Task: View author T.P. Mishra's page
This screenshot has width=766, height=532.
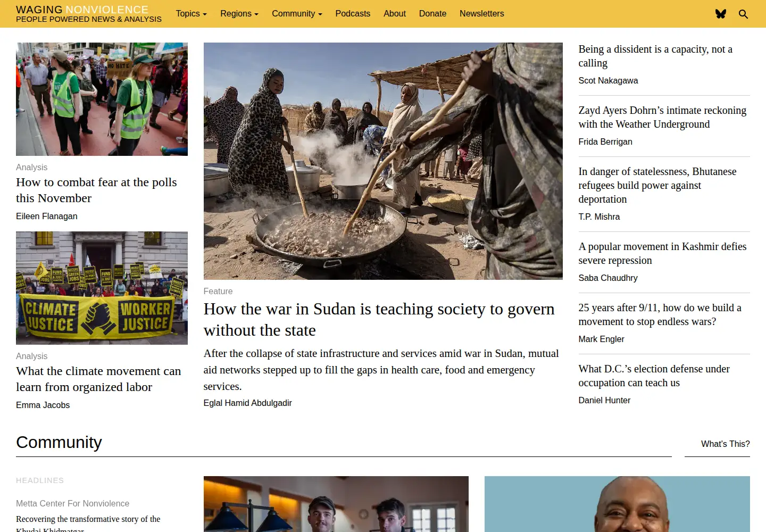Action: pyautogui.click(x=599, y=217)
